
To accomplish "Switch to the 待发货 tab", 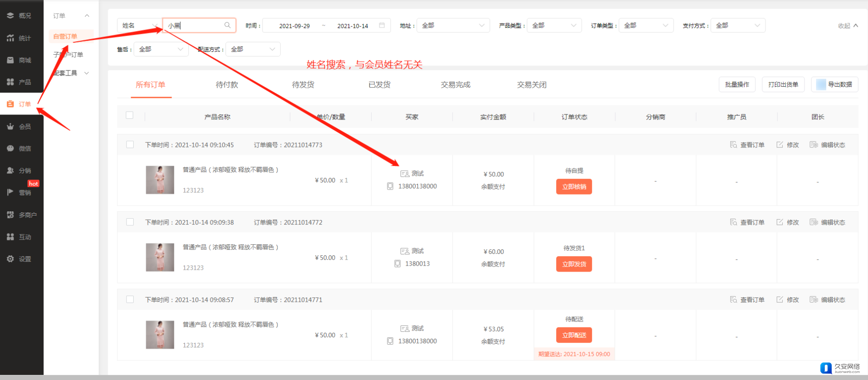I will coord(303,85).
